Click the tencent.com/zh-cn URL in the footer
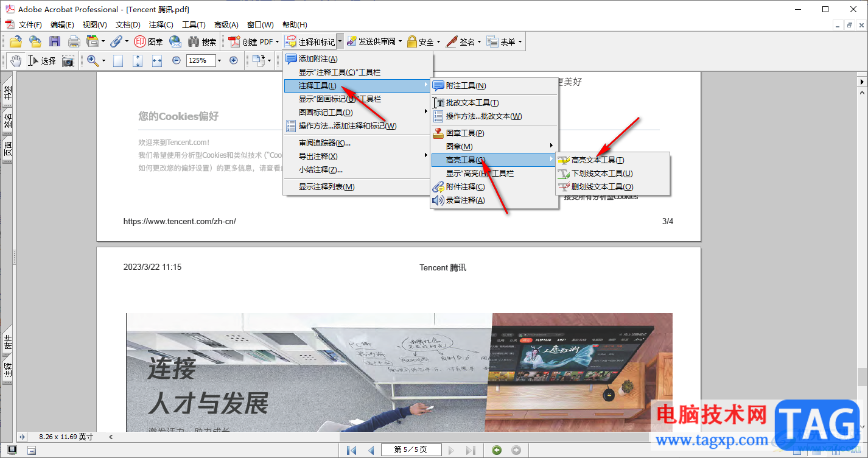The image size is (868, 458). tap(180, 221)
